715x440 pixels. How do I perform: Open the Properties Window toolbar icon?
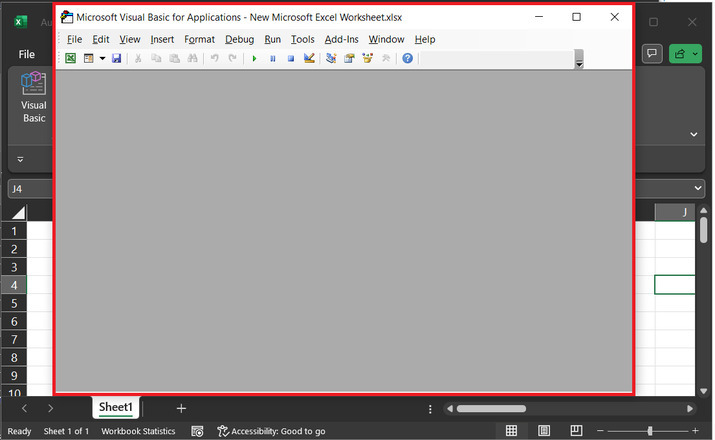[x=349, y=58]
